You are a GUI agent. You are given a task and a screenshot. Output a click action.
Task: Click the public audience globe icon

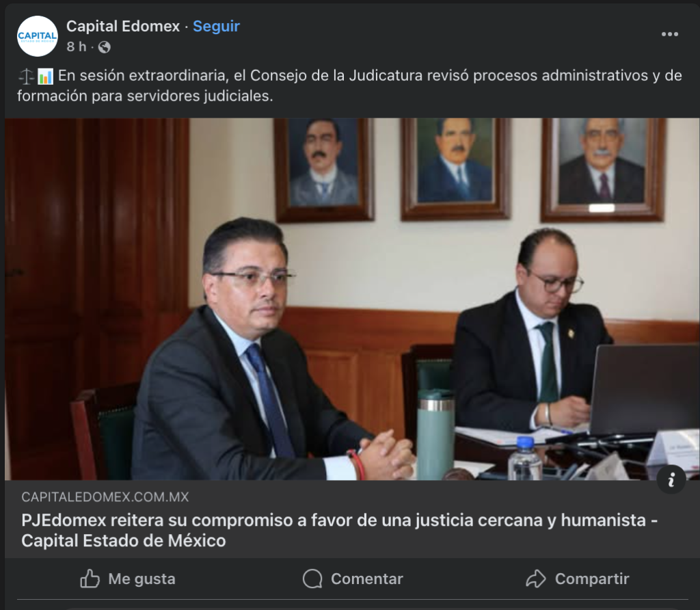[104, 47]
